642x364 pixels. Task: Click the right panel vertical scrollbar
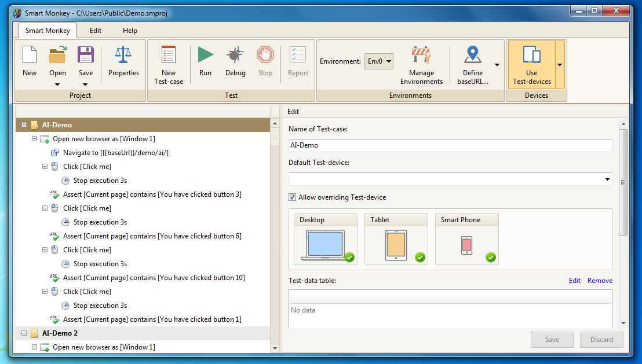pos(623,182)
